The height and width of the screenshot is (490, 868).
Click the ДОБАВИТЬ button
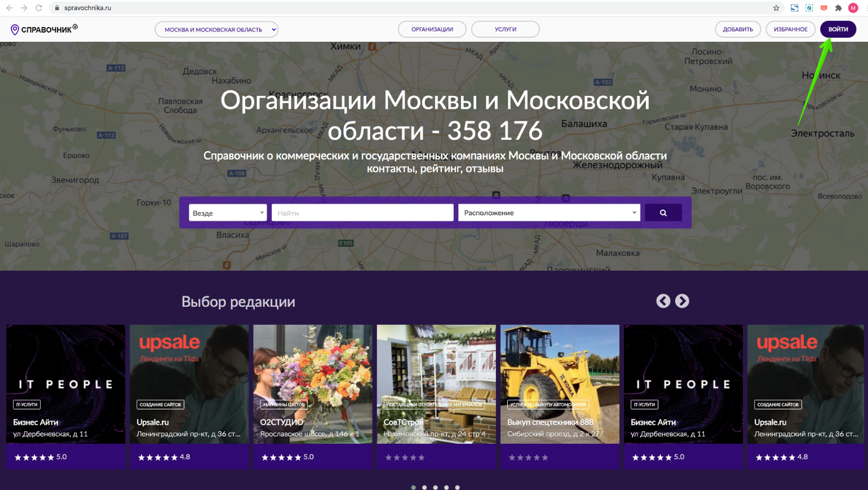738,29
